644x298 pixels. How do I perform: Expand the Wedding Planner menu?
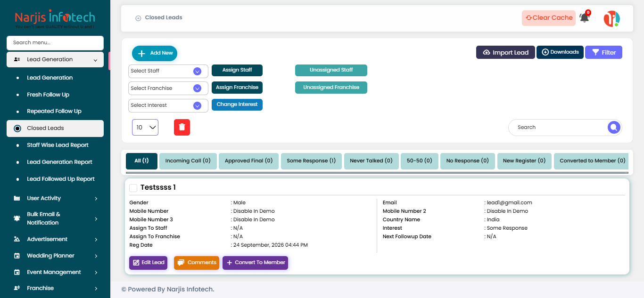[96, 256]
